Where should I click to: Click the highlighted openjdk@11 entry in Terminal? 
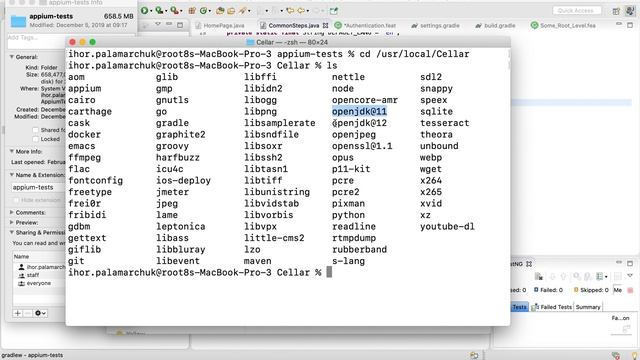[x=359, y=111]
